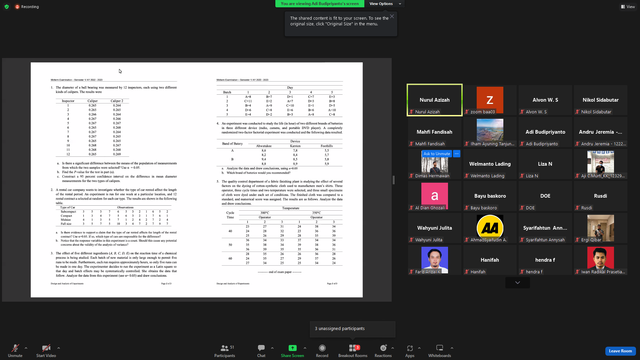Select Wahyuni Julita participant tile
640x360 pixels.
[x=435, y=228]
